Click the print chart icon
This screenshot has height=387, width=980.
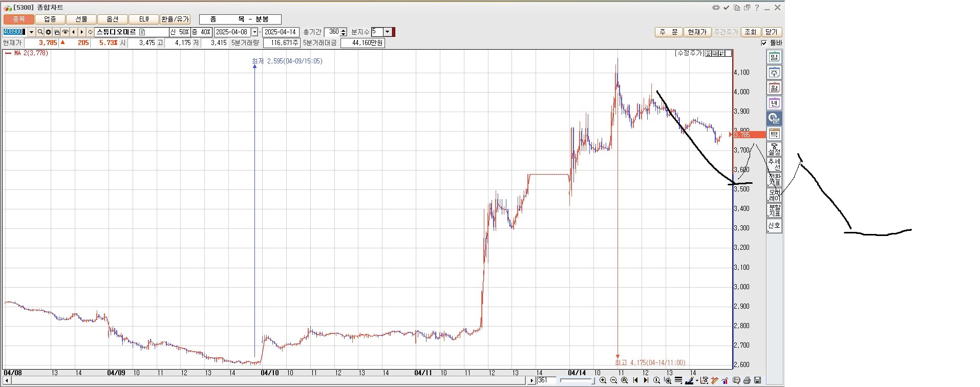(x=747, y=380)
